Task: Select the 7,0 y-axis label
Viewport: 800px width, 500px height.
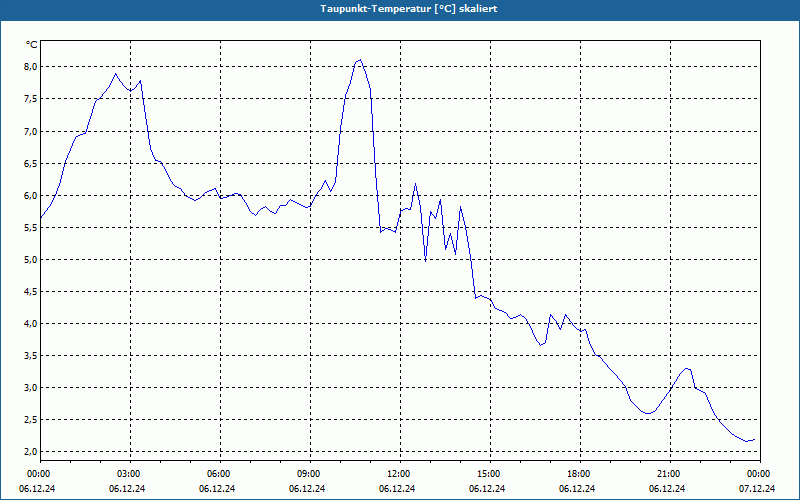Action: pyautogui.click(x=30, y=132)
